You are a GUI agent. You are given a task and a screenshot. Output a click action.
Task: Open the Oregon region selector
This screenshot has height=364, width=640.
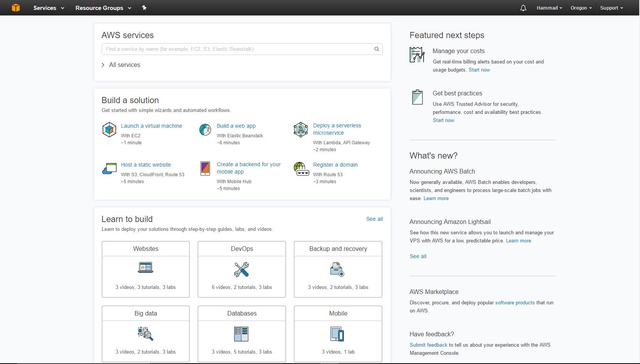point(581,8)
